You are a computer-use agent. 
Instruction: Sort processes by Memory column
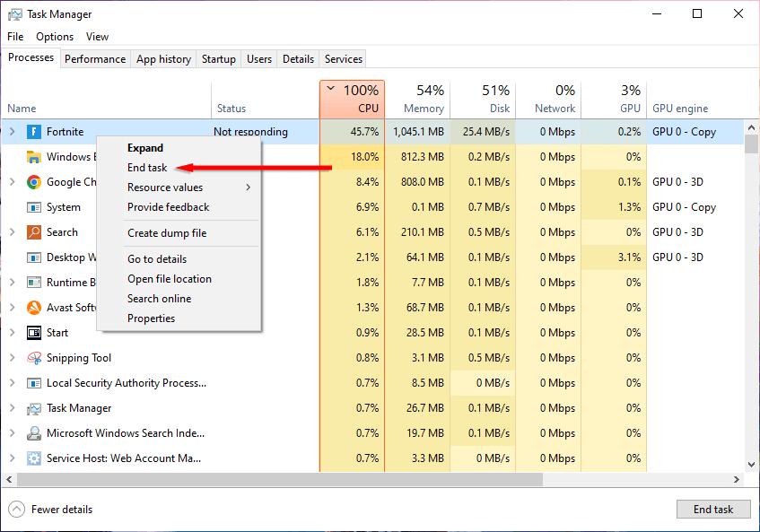point(424,100)
